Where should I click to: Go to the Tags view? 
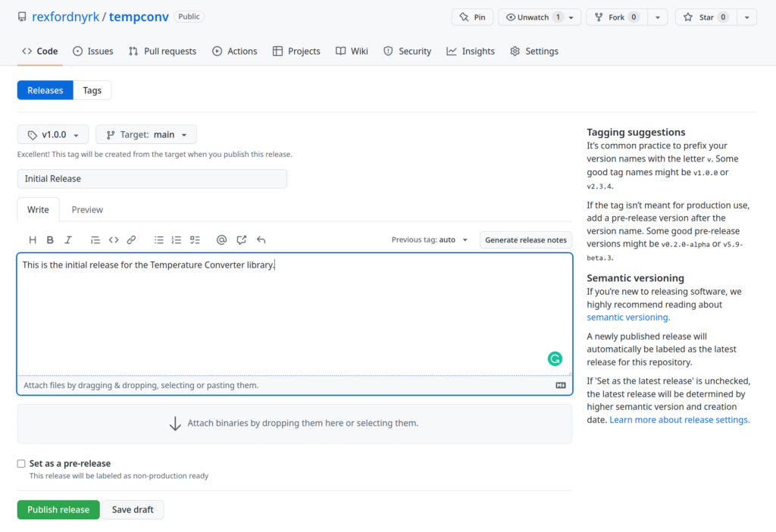(x=92, y=90)
